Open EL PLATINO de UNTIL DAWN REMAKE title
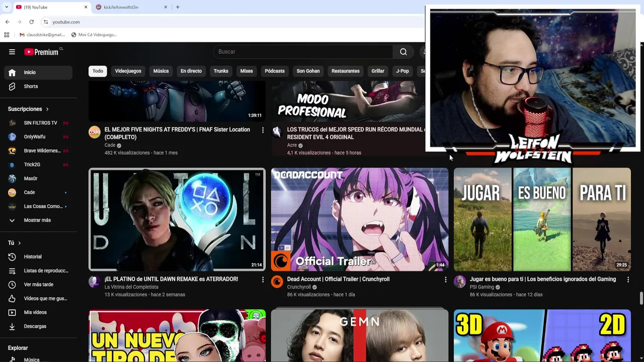This screenshot has width=644, height=362. tap(171, 280)
